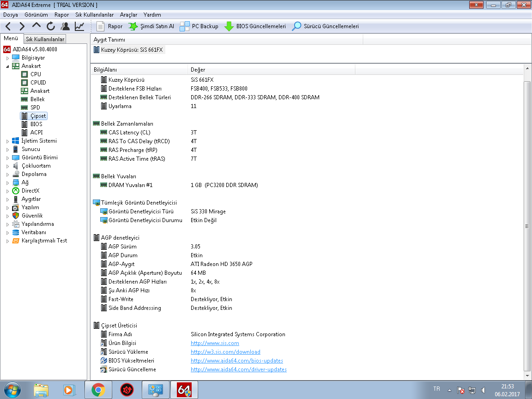Go back with the left arrow icon
This screenshot has height=399, width=532.
coord(8,26)
